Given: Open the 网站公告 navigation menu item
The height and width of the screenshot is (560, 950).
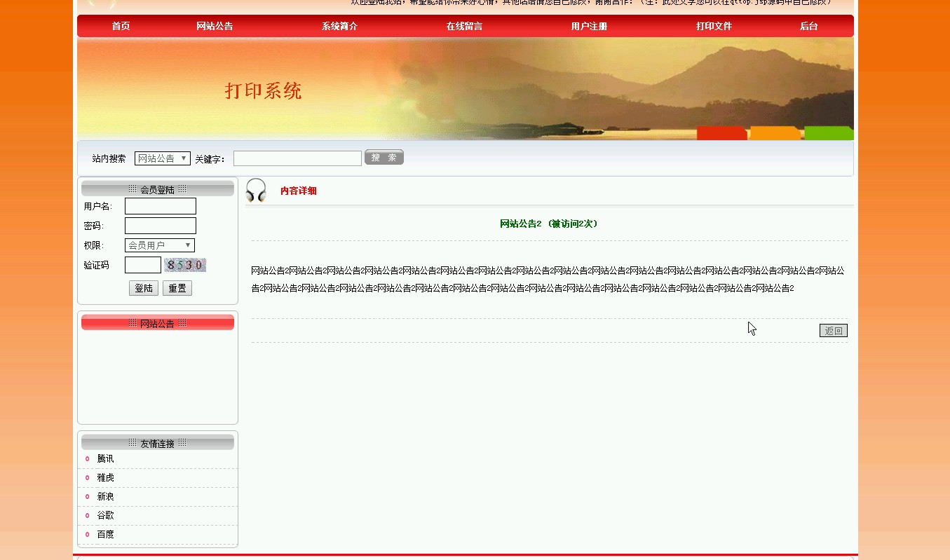Looking at the screenshot, I should pyautogui.click(x=215, y=26).
